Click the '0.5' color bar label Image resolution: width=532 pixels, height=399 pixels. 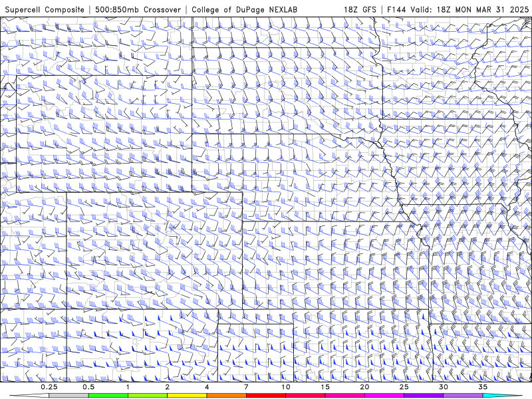click(88, 387)
